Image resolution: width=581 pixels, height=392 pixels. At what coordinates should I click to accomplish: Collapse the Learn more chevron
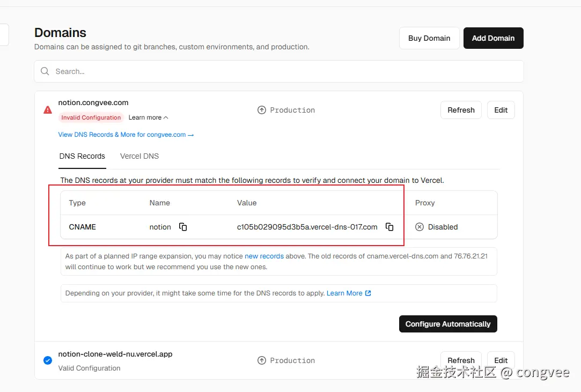pyautogui.click(x=166, y=117)
